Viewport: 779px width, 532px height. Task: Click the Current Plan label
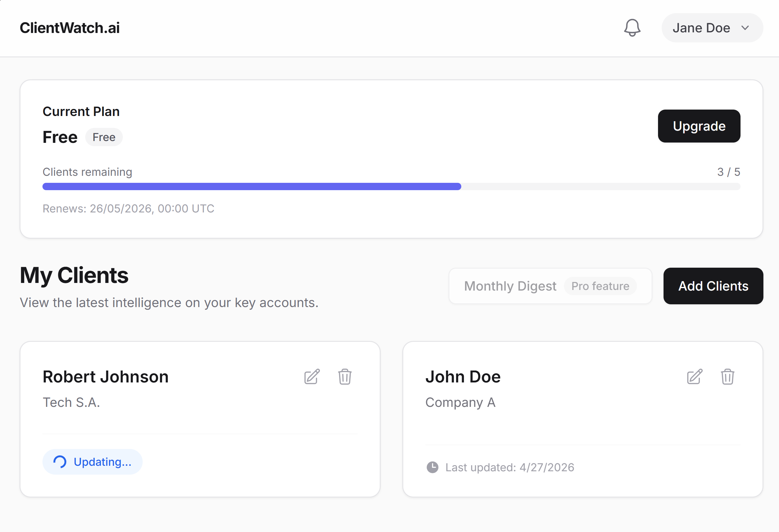click(x=81, y=111)
